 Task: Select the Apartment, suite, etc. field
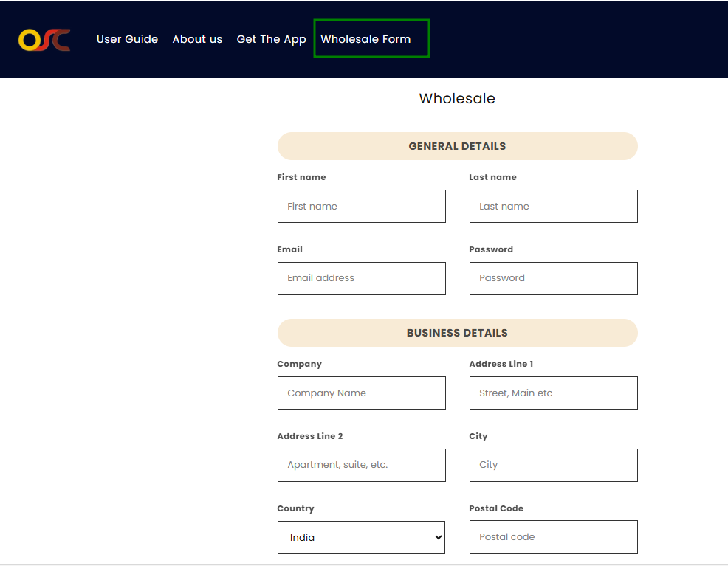(x=361, y=465)
